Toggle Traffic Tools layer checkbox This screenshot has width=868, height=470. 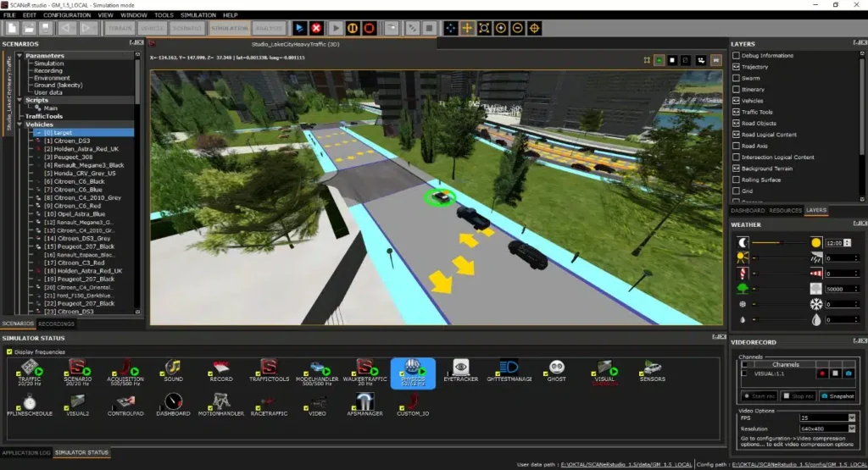click(737, 112)
